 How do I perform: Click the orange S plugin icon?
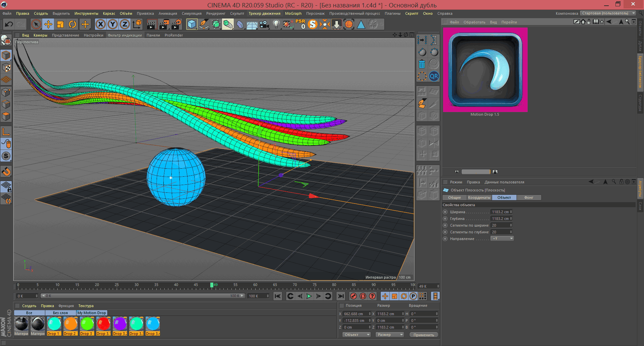pyautogui.click(x=313, y=24)
